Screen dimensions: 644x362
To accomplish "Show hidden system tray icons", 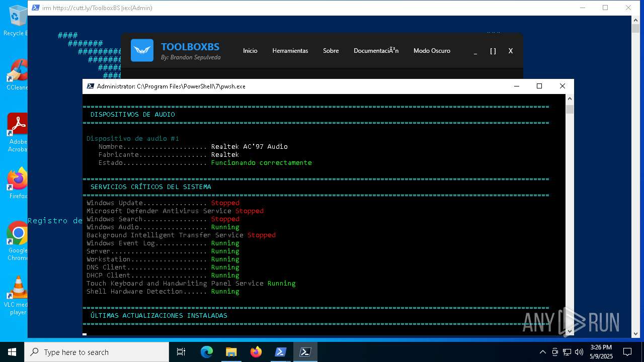I will pos(542,352).
